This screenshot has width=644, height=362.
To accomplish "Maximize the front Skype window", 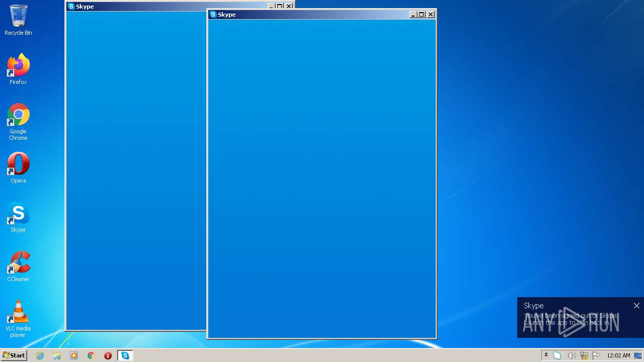I will point(422,15).
